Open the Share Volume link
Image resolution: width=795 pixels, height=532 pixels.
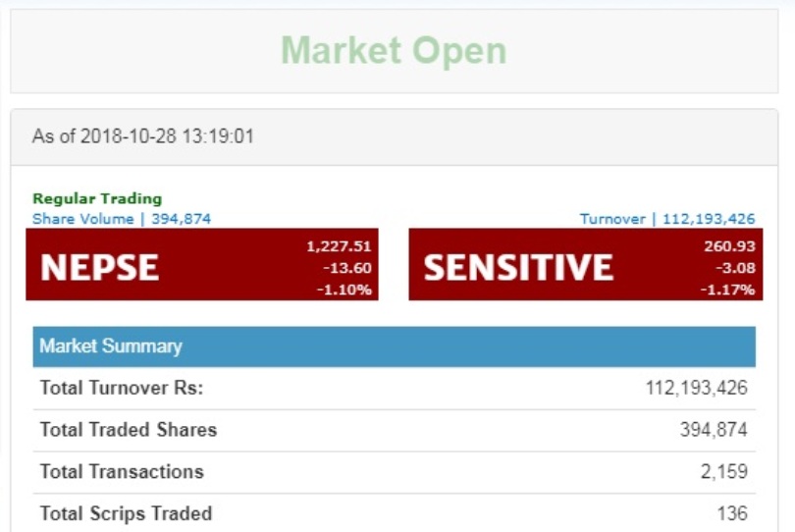[122, 219]
